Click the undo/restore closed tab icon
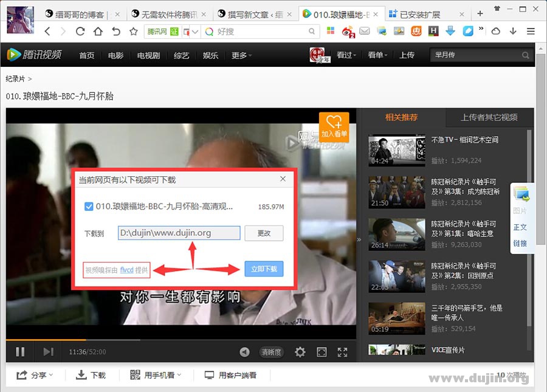Screen dimensions: 547x392 116,32
